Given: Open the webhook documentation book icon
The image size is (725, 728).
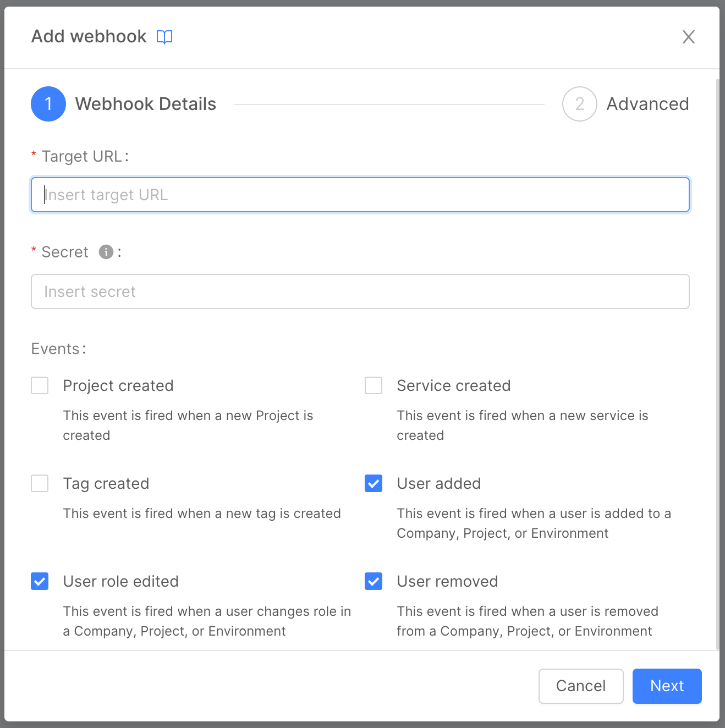Looking at the screenshot, I should point(164,37).
